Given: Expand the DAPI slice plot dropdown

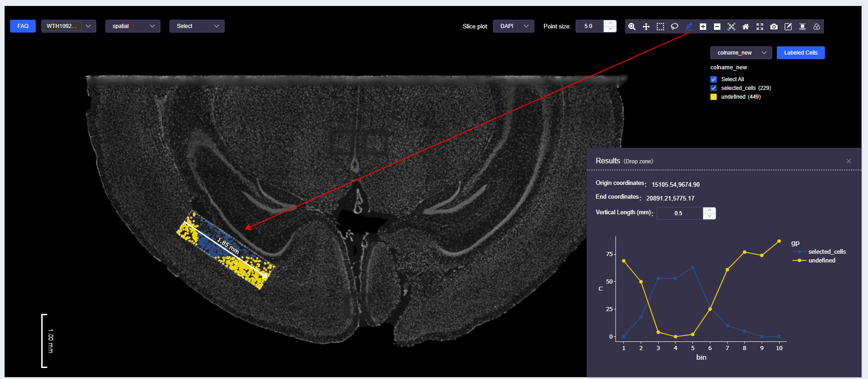Looking at the screenshot, I should (513, 26).
